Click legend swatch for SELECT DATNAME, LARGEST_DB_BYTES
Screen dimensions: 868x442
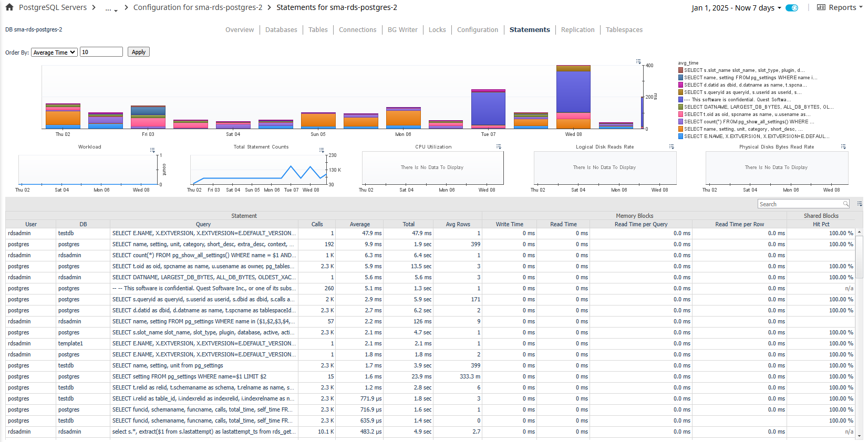click(x=680, y=107)
